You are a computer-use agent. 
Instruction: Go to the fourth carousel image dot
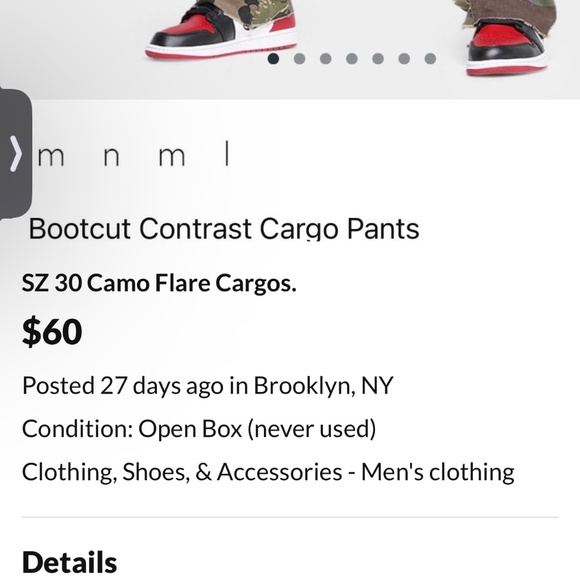(x=352, y=58)
